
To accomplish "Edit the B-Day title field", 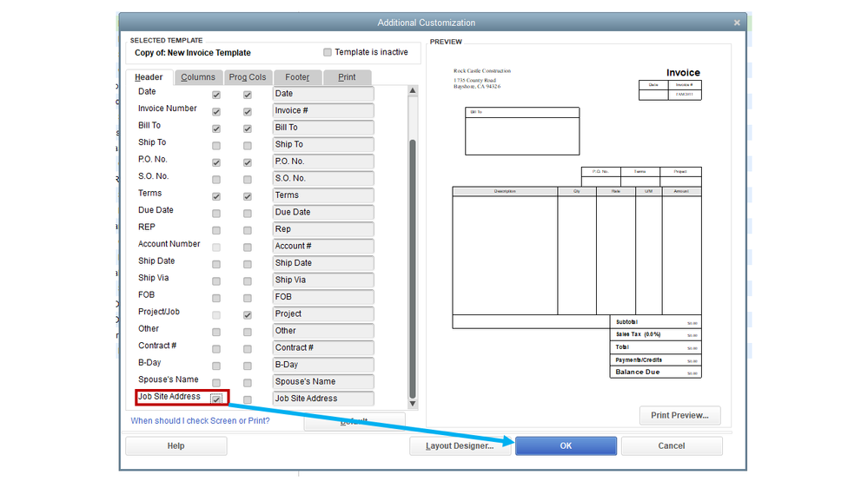I will (x=323, y=365).
